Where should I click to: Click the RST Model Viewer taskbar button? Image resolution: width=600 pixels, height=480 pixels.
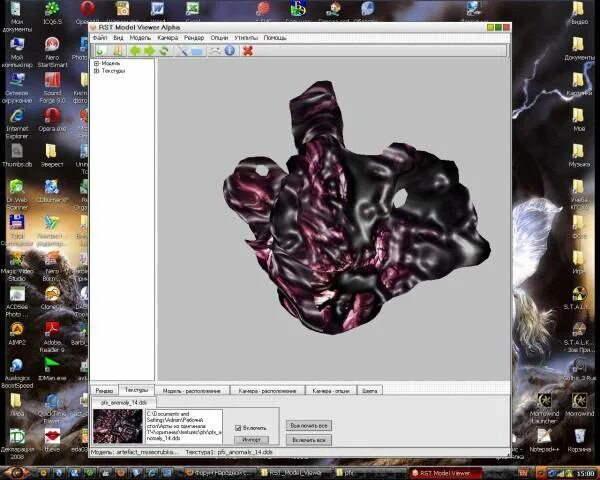pos(445,473)
